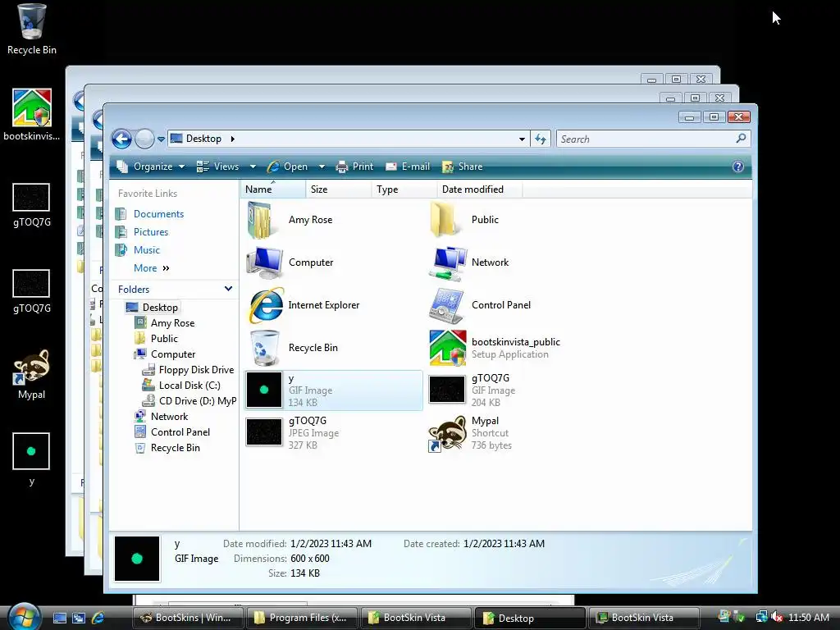Open the Music favorite link
The height and width of the screenshot is (630, 840).
[147, 250]
